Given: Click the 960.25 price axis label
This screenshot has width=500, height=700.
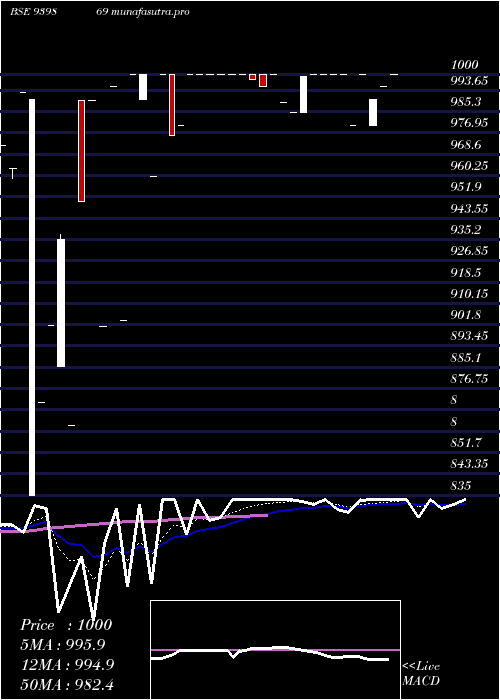Looking at the screenshot, I should (x=469, y=166).
